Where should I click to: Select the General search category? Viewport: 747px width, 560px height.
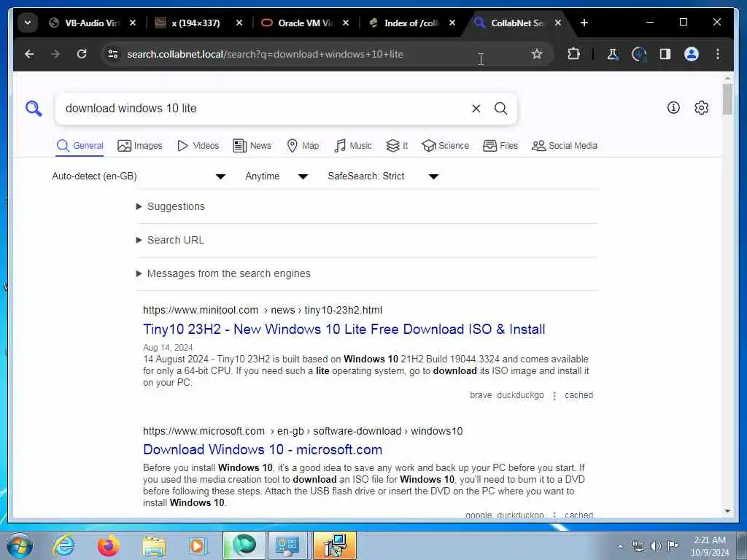click(80, 146)
